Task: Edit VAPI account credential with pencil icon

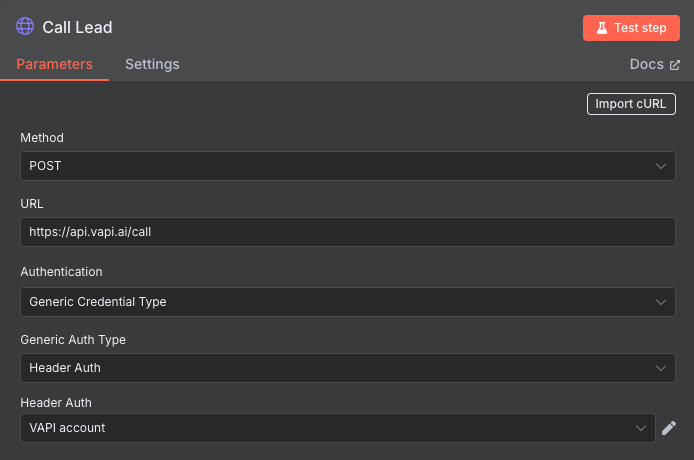Action: coord(669,428)
